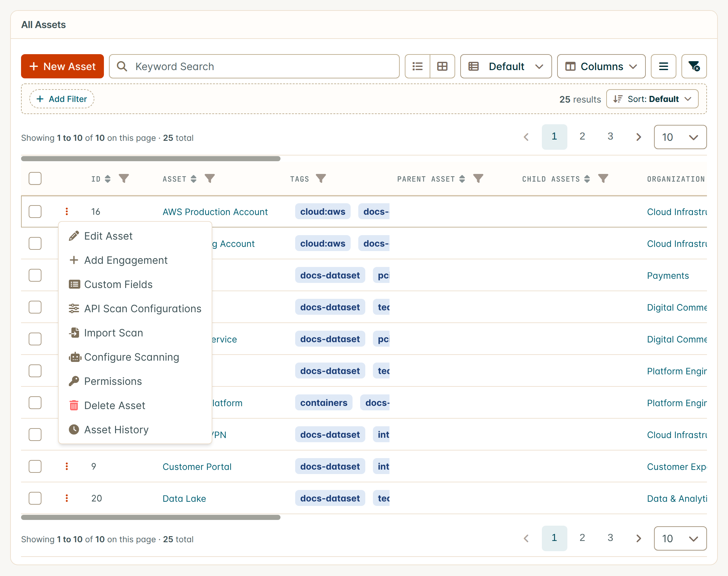Viewport: 728px width, 576px height.
Task: Go to page 2 in top pagination
Action: (x=582, y=137)
